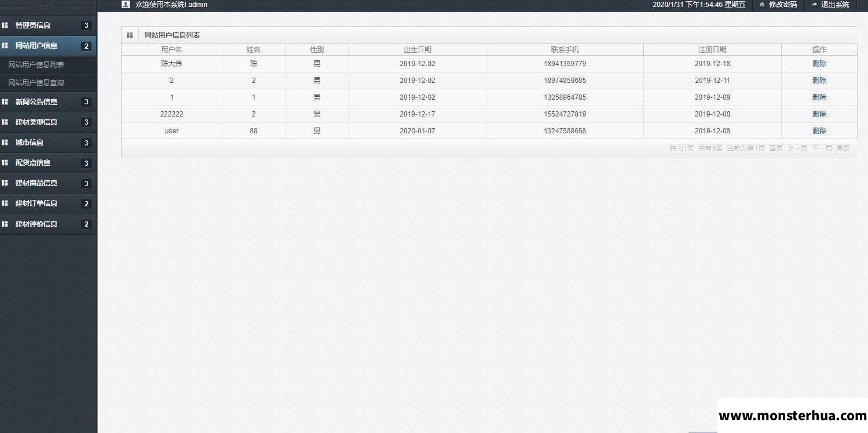Click the panel icon left of 网站用户信息列表 title
Viewport: 868px width, 433px height.
[130, 35]
